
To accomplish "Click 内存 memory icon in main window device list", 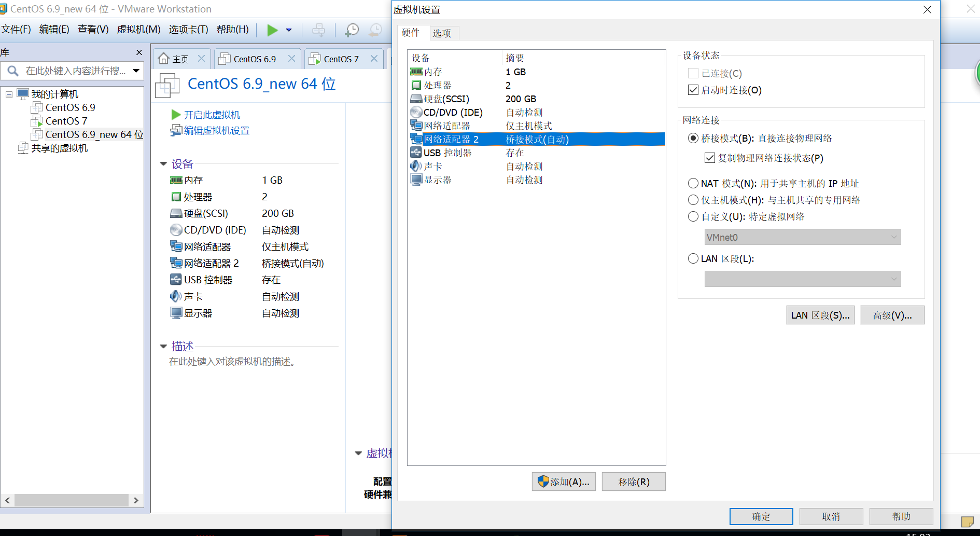I will point(176,180).
